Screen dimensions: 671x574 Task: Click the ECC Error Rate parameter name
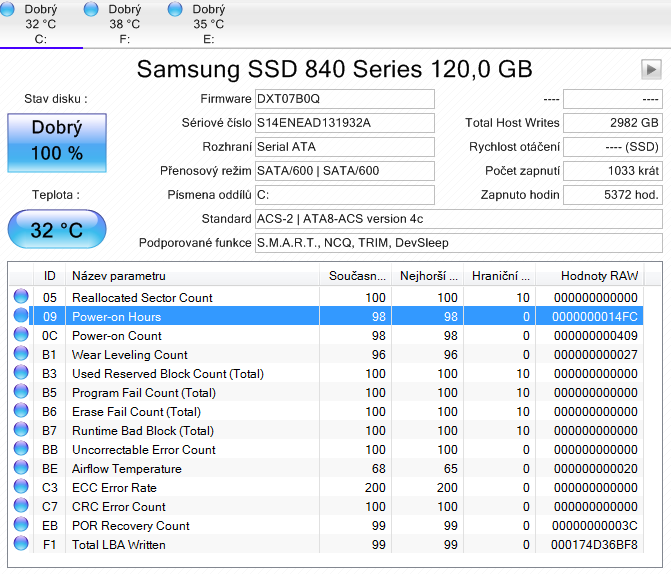[x=114, y=488]
